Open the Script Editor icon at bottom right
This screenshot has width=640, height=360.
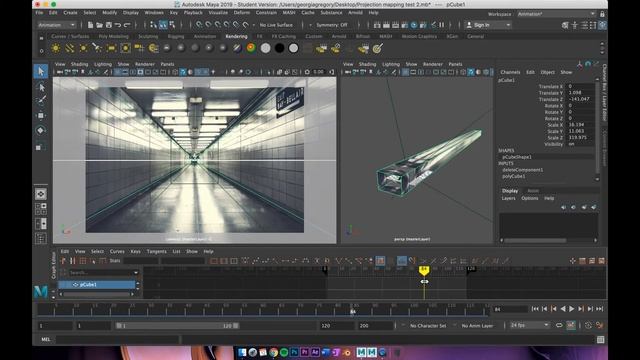click(x=600, y=340)
